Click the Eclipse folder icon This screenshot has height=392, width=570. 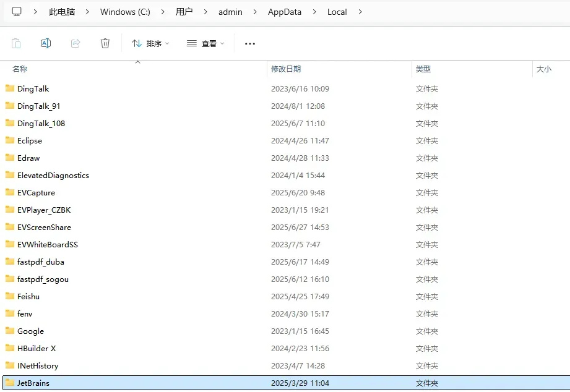pyautogui.click(x=10, y=140)
